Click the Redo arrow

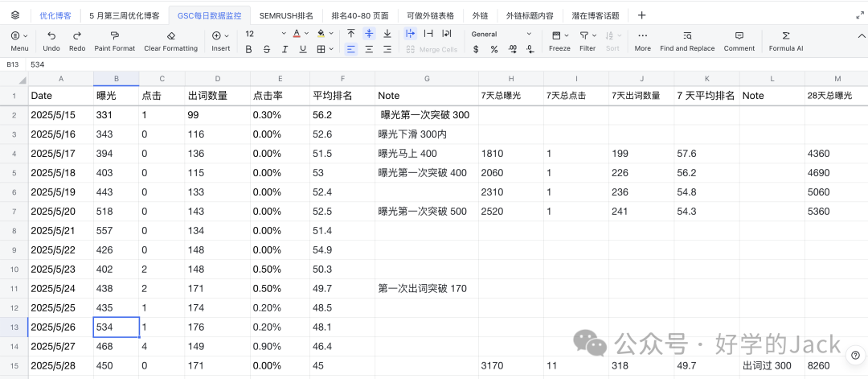tap(77, 35)
